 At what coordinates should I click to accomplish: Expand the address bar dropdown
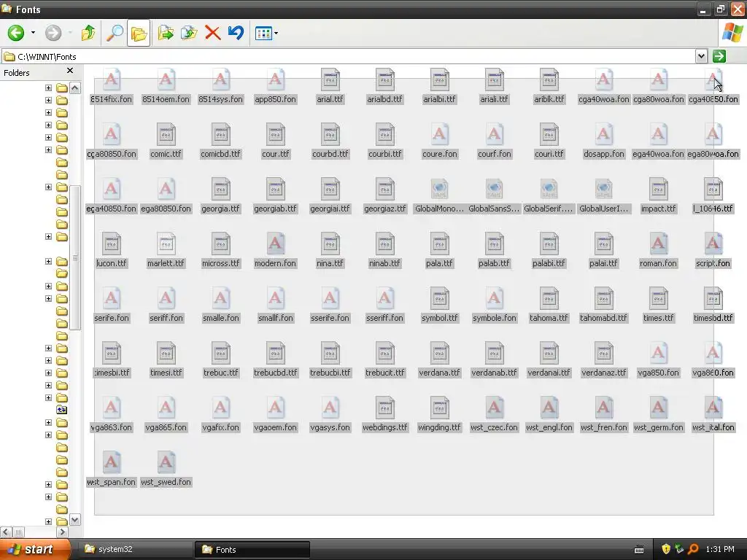point(701,56)
